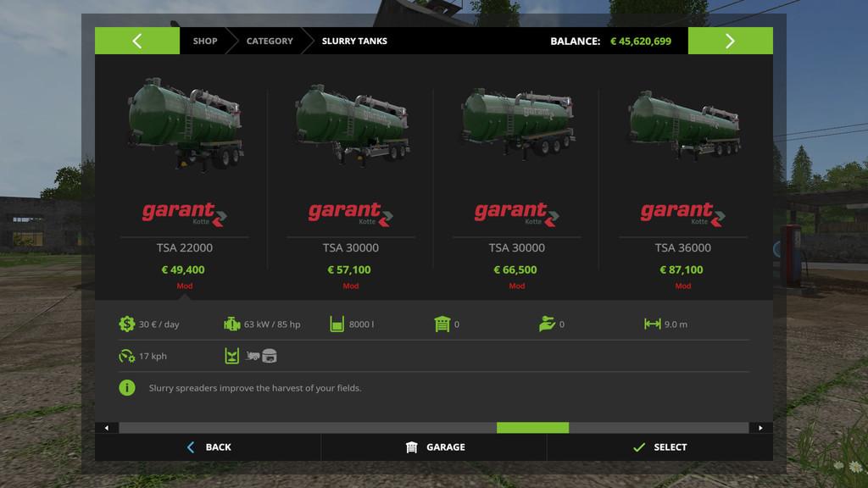Click the green horizontal scrollbar thumb
The height and width of the screenshot is (488, 868).
click(x=532, y=428)
